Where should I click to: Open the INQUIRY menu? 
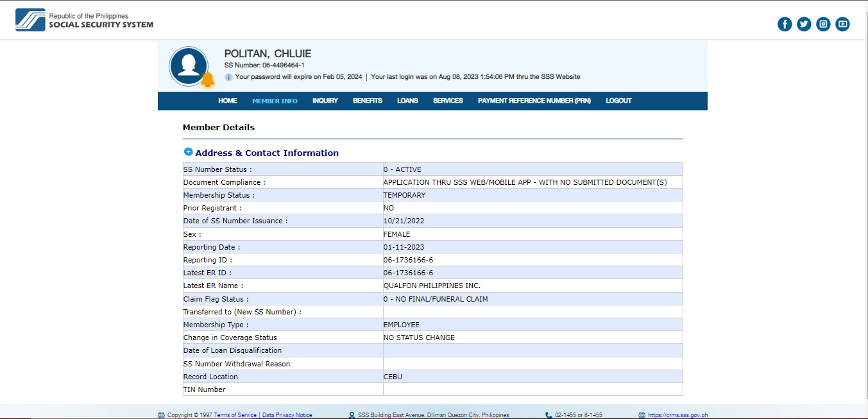click(x=325, y=101)
